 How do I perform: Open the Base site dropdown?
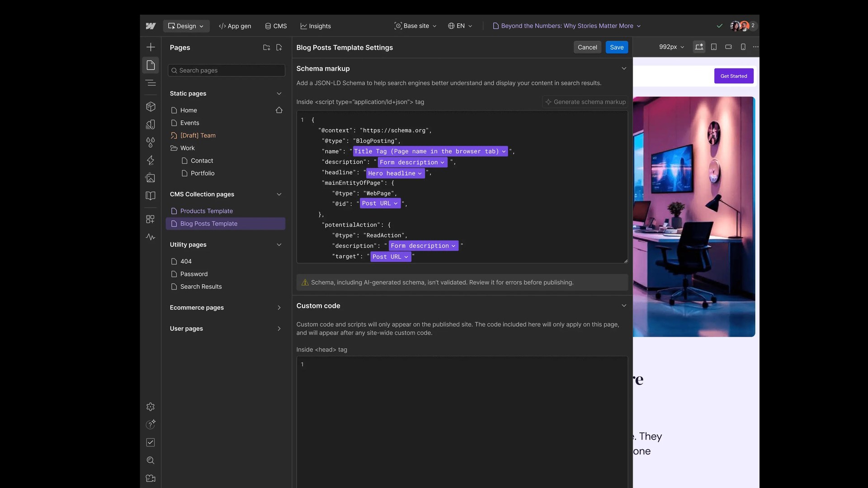(x=415, y=26)
